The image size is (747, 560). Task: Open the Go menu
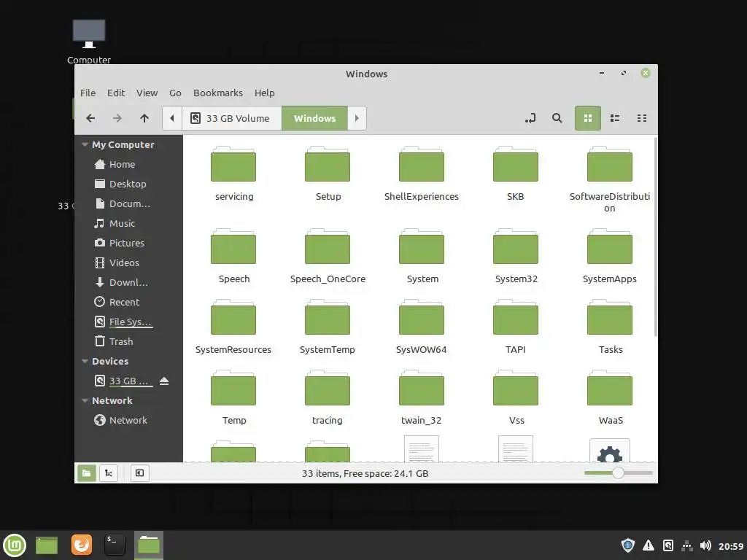(175, 93)
